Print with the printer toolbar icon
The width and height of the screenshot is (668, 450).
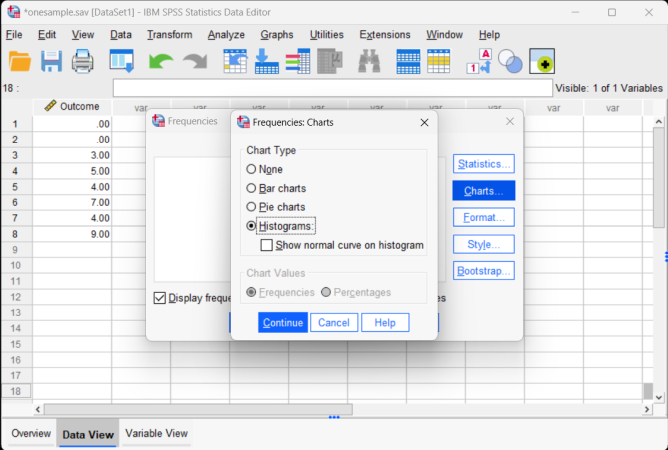(82, 61)
